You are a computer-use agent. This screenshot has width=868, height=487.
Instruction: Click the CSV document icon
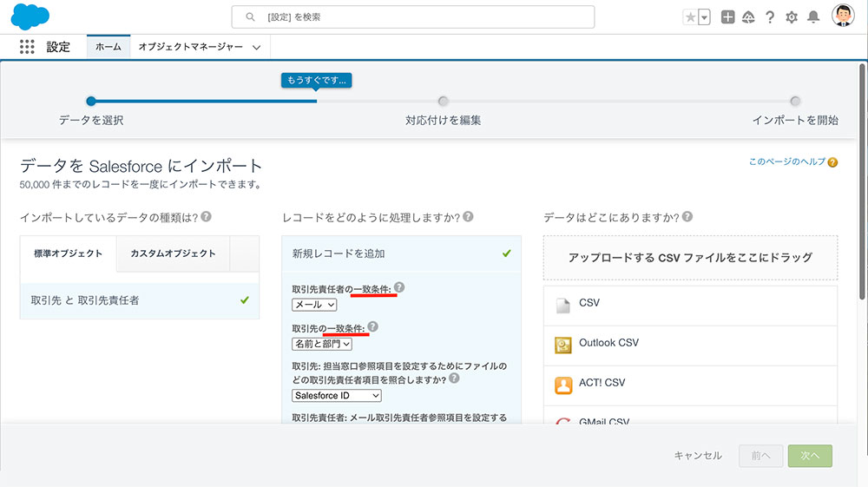(x=563, y=306)
